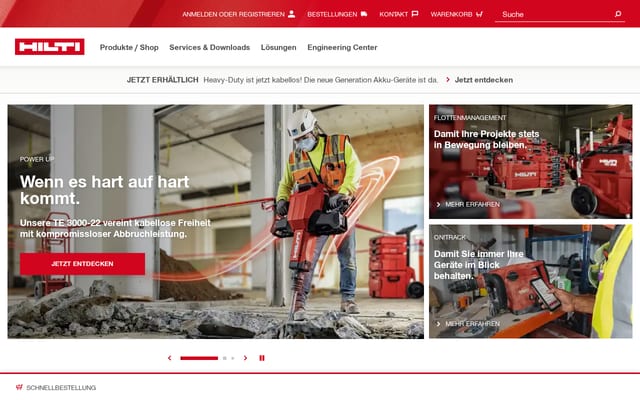Go to previous carousel slide

pos(169,358)
